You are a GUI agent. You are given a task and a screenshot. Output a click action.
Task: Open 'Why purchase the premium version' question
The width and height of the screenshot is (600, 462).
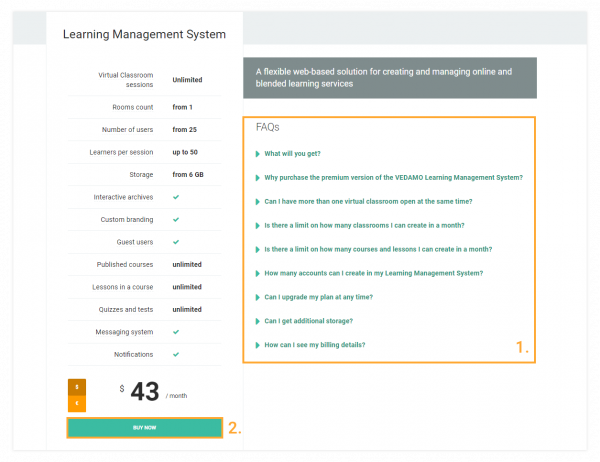393,177
